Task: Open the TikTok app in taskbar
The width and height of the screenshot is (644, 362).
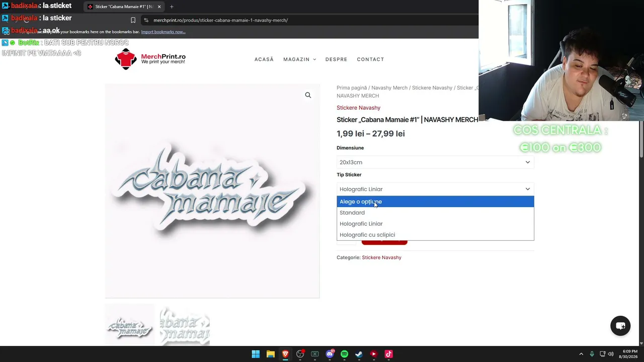Action: tap(388, 354)
